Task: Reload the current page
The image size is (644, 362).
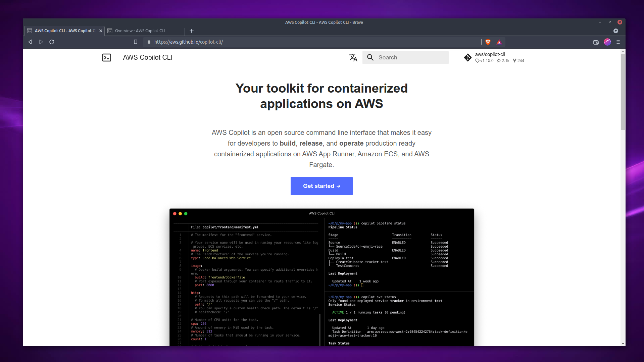Action: pyautogui.click(x=52, y=42)
